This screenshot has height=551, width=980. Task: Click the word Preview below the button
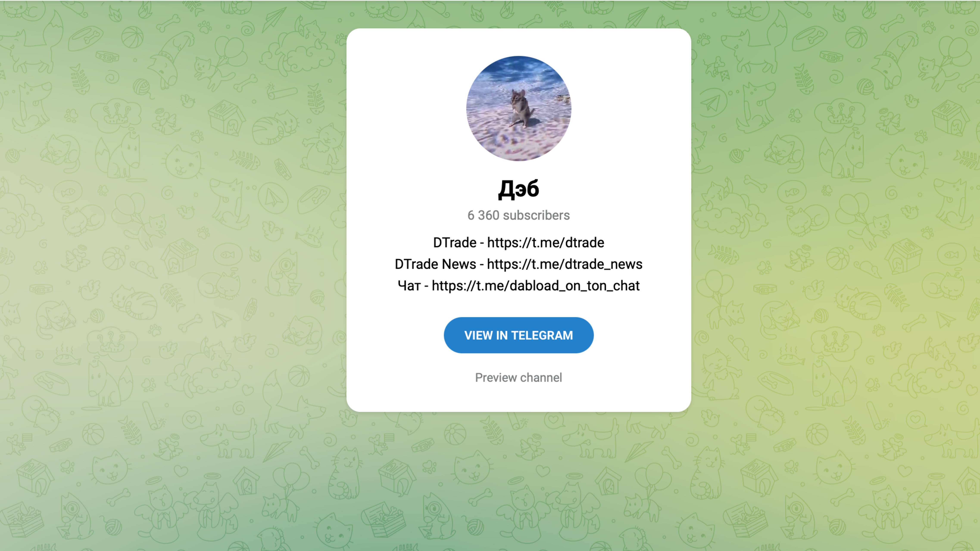[496, 378]
